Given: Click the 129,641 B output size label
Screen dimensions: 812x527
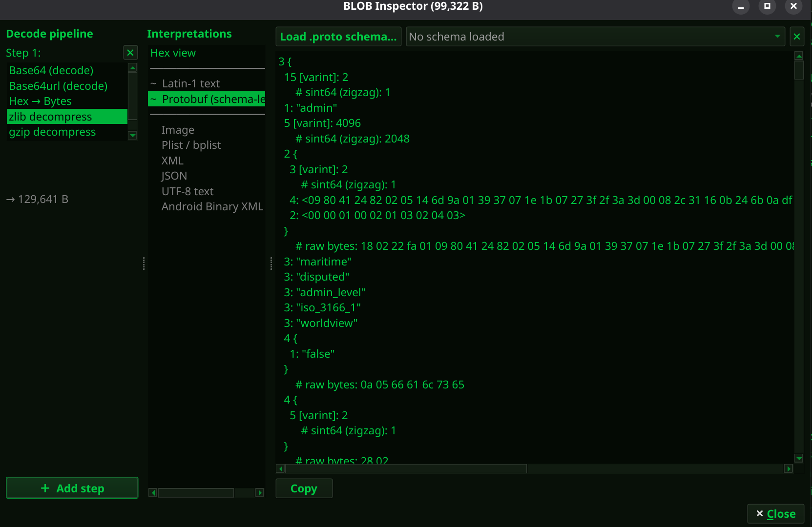Looking at the screenshot, I should pyautogui.click(x=37, y=199).
